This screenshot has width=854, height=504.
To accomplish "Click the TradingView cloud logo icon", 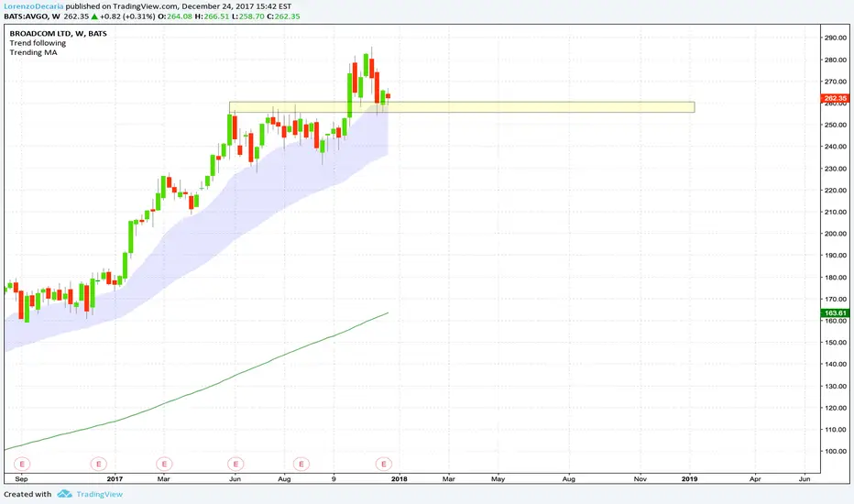I will click(65, 494).
